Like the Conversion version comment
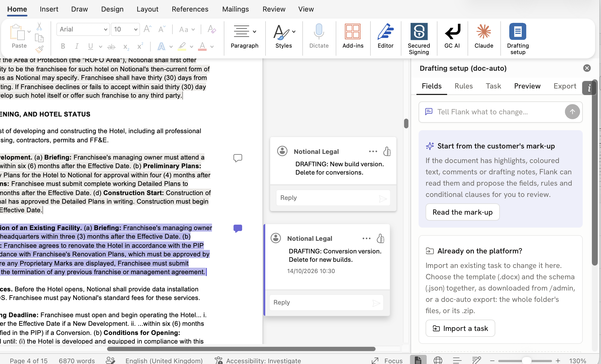 coord(380,238)
